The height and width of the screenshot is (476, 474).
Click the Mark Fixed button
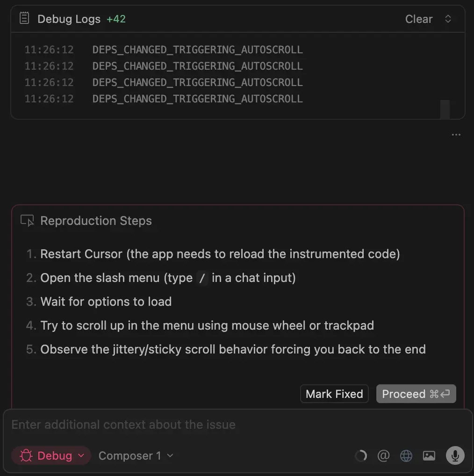tap(334, 394)
